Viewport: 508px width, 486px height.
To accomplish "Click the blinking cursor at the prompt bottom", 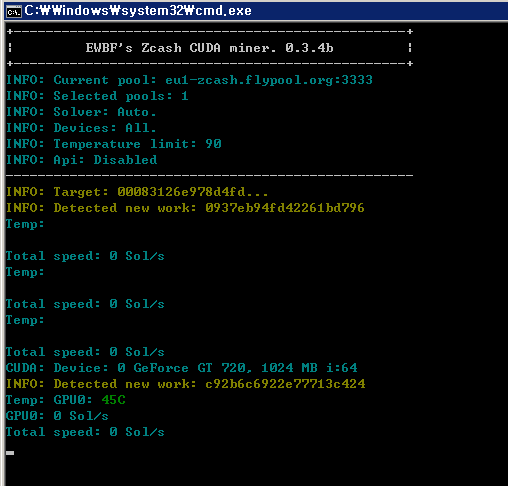I will [x=10, y=453].
